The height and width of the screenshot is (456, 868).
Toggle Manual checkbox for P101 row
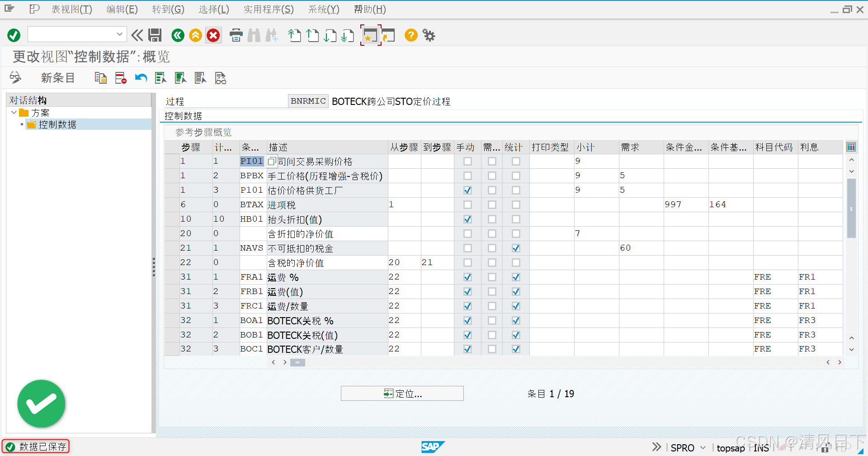point(467,190)
